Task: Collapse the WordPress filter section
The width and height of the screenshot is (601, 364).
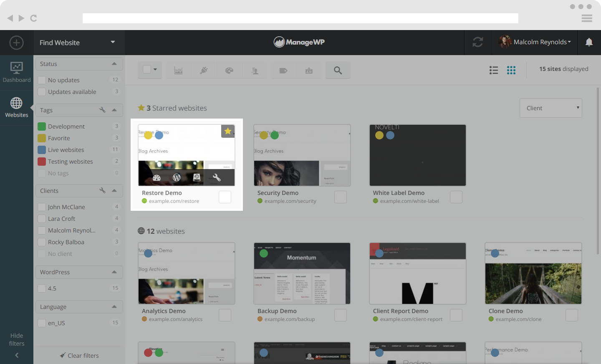Action: [114, 272]
